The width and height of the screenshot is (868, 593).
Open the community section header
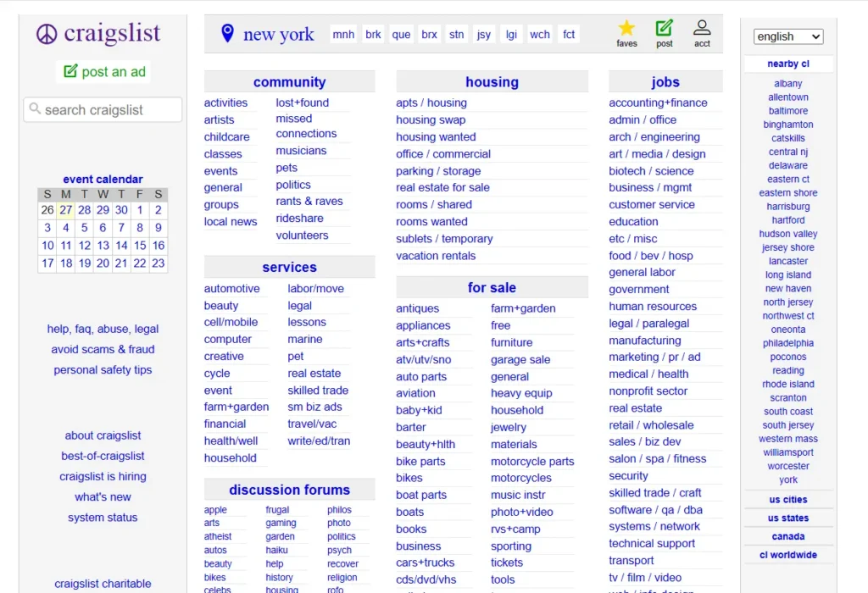pos(290,82)
